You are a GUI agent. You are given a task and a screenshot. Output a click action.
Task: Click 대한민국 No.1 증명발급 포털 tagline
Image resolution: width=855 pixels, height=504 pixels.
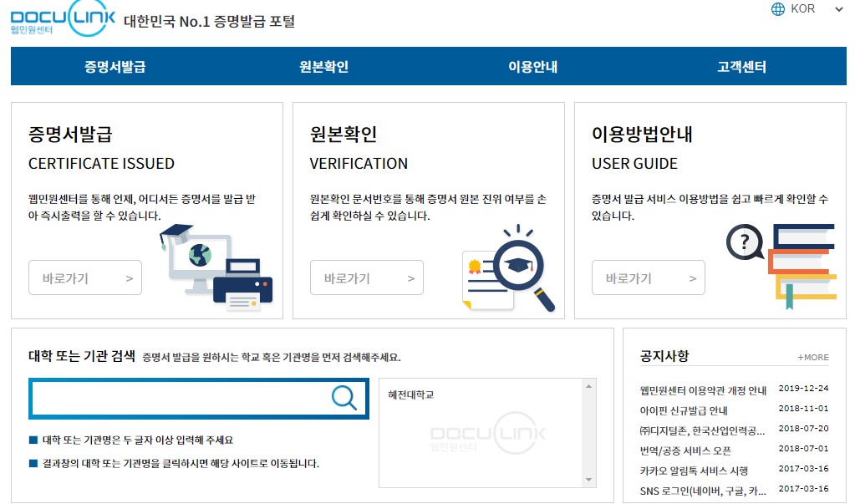pos(210,21)
